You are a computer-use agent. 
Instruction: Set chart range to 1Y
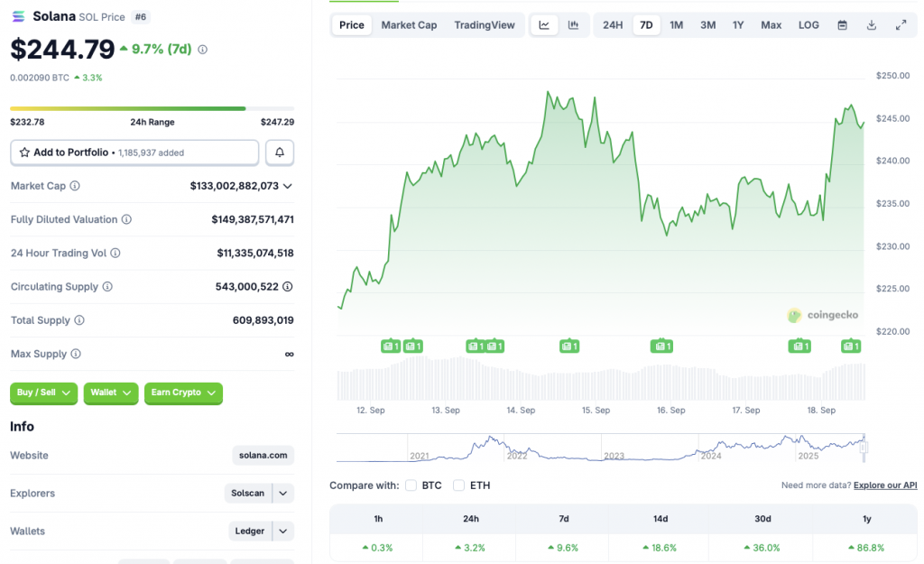tap(738, 25)
